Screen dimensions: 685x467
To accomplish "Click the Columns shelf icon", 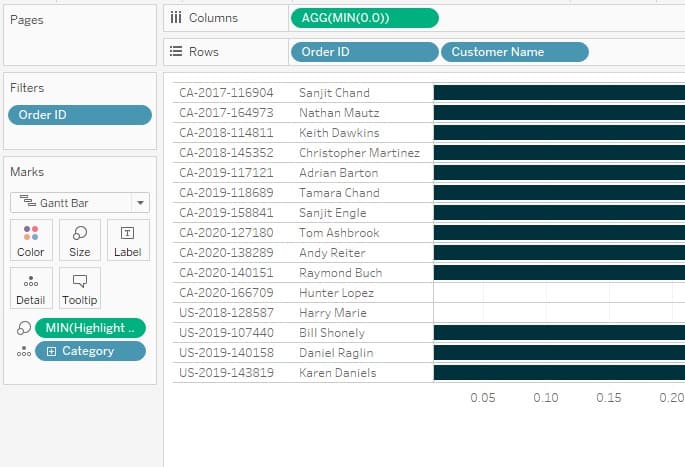I will pos(176,17).
